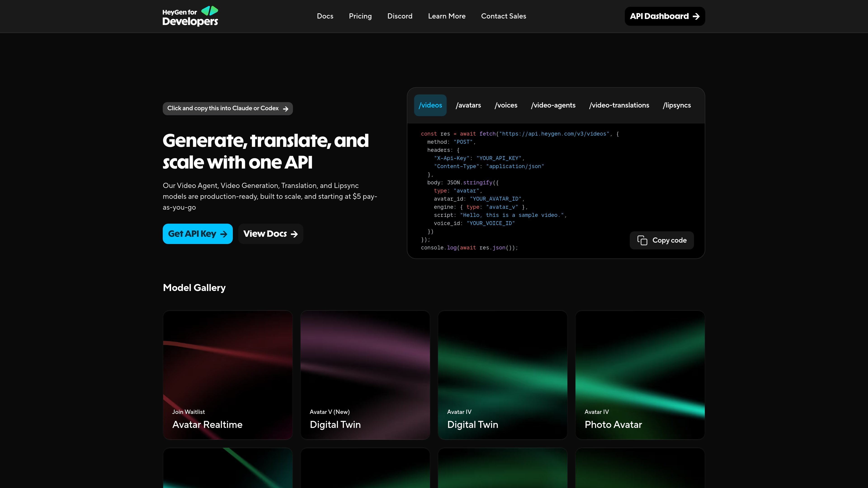Open the Docs navigation link
The image size is (868, 488).
click(x=325, y=16)
